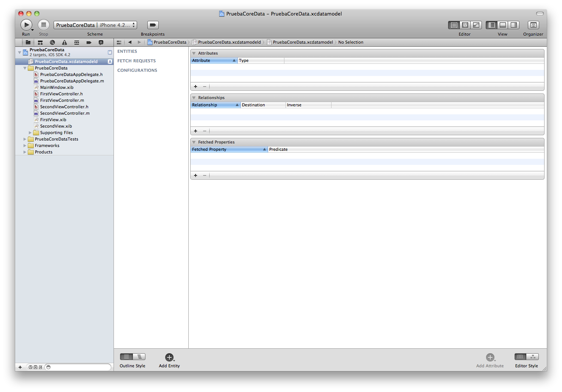Switch editor style to table view
The height and width of the screenshot is (392, 562).
(520, 357)
